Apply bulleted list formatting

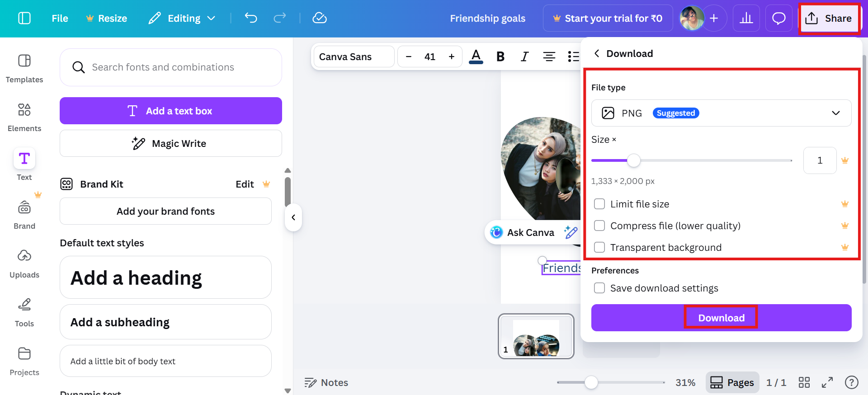(x=573, y=56)
